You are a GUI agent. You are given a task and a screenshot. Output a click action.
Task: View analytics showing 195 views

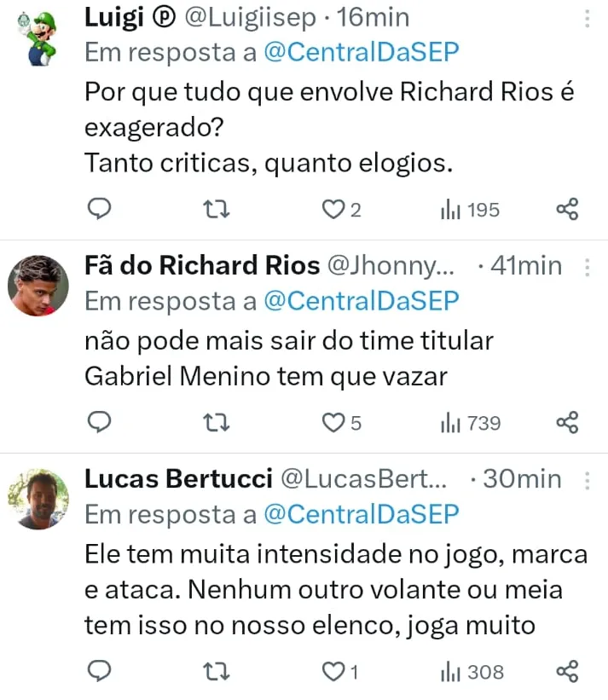click(x=470, y=209)
